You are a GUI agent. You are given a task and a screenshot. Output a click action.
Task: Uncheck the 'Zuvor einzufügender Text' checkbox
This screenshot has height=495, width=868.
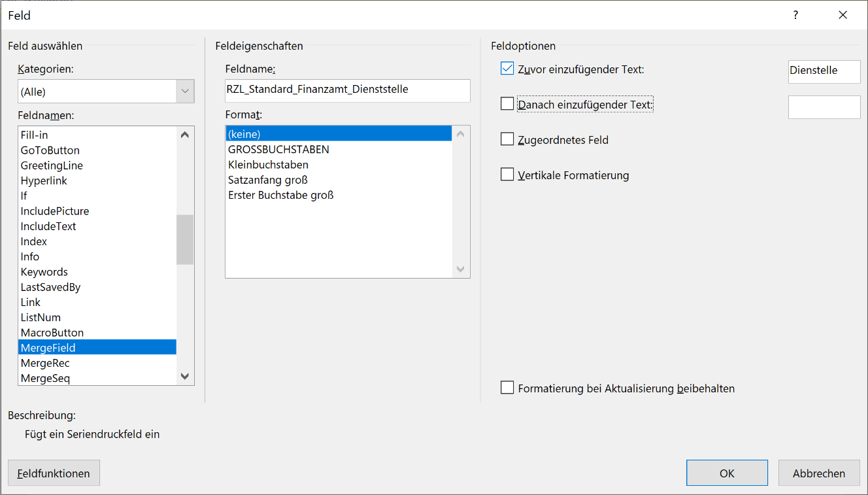(x=507, y=68)
